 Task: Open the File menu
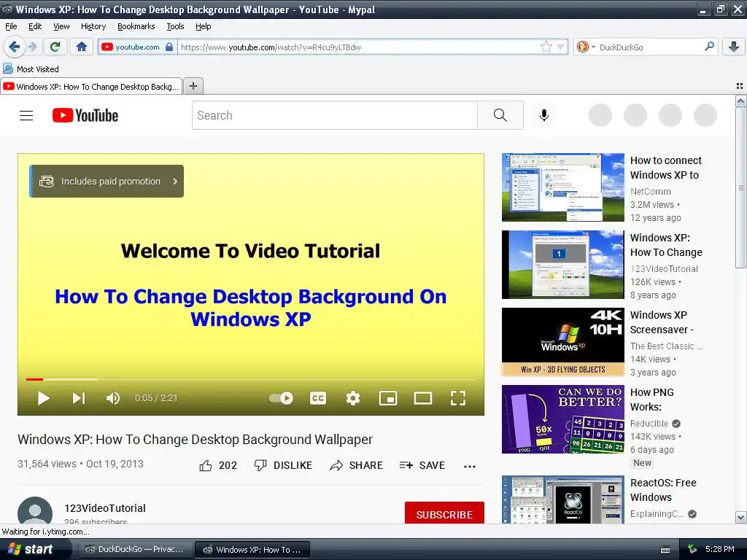11,26
